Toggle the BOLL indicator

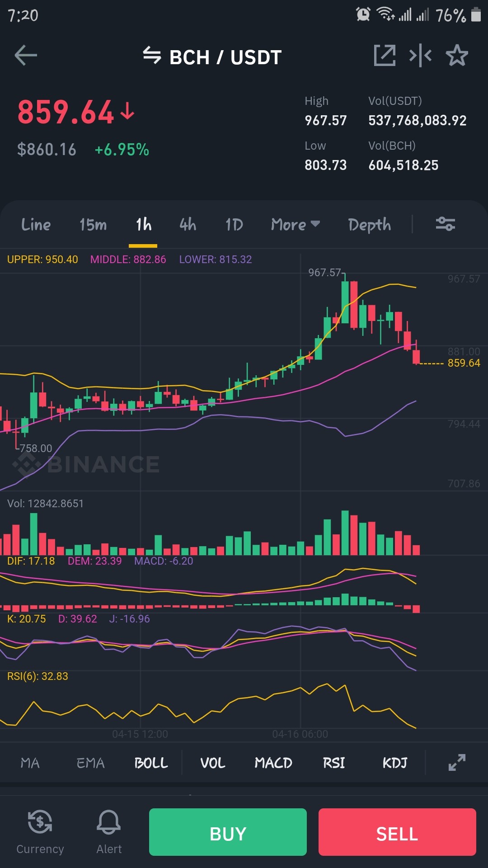click(x=151, y=763)
